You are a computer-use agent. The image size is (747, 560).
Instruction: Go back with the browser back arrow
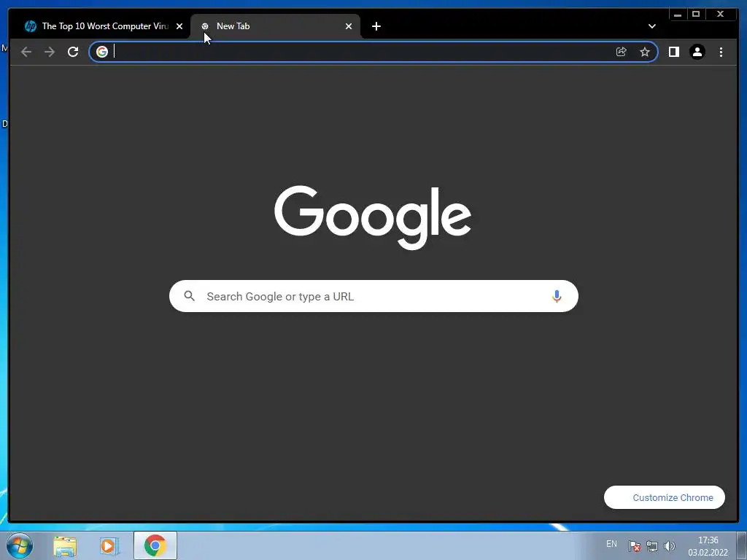26,52
